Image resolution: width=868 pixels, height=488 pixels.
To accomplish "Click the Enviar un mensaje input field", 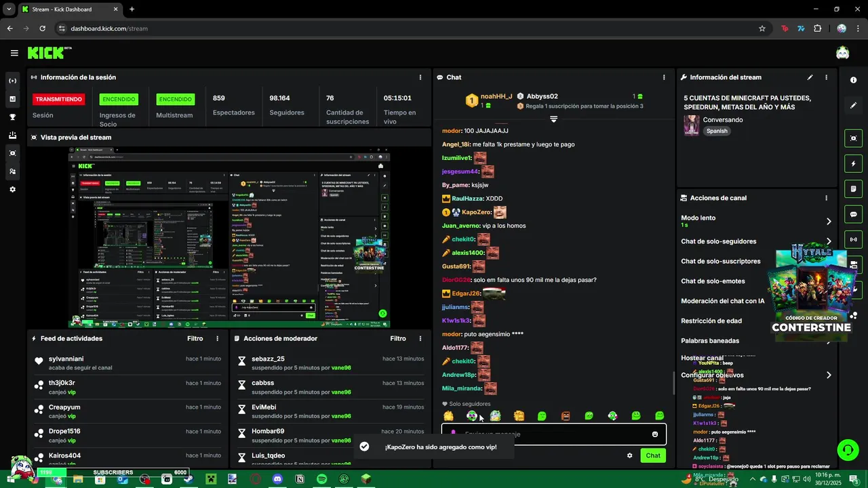I will (553, 434).
